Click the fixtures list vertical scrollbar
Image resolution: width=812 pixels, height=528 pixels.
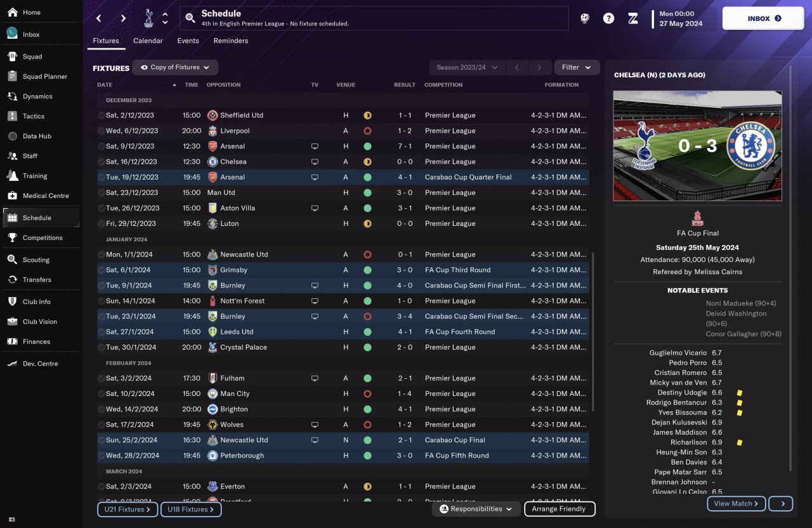593,332
